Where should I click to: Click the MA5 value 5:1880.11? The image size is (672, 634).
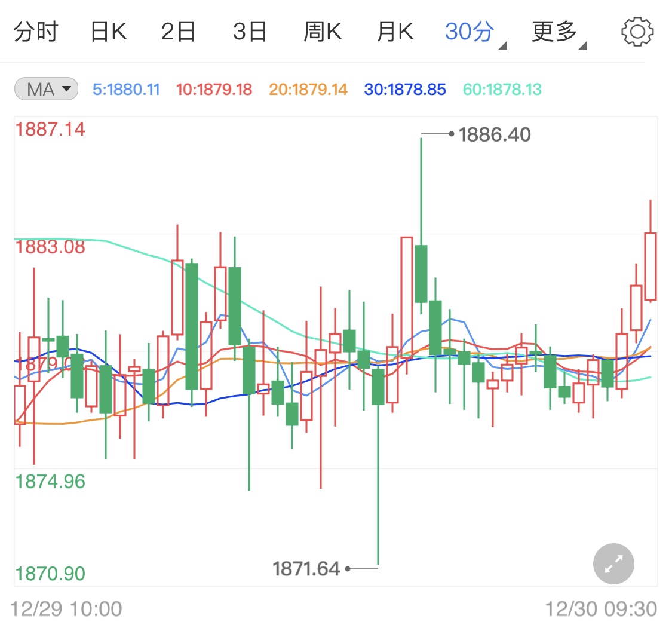[x=126, y=90]
